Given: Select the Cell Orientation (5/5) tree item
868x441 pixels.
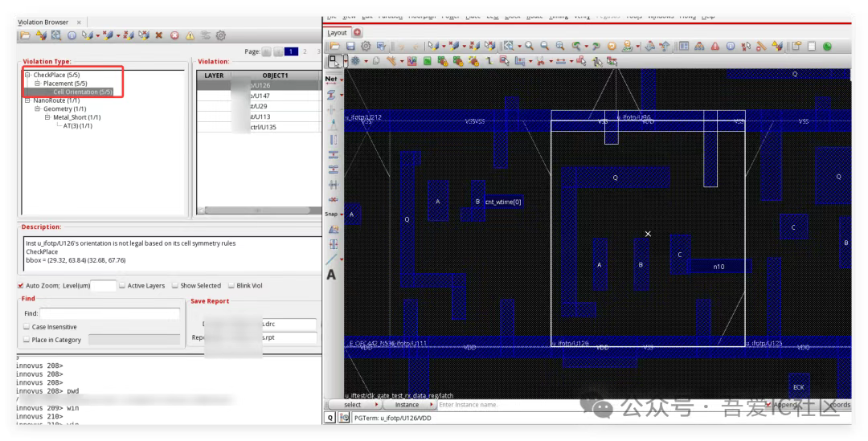Looking at the screenshot, I should [x=83, y=92].
